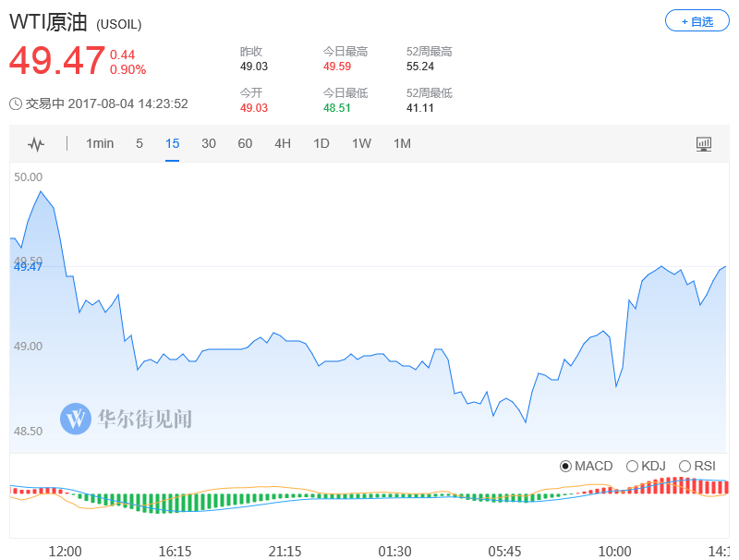Select the 4H interval tab
Image resolution: width=739 pixels, height=560 pixels.
click(x=283, y=143)
